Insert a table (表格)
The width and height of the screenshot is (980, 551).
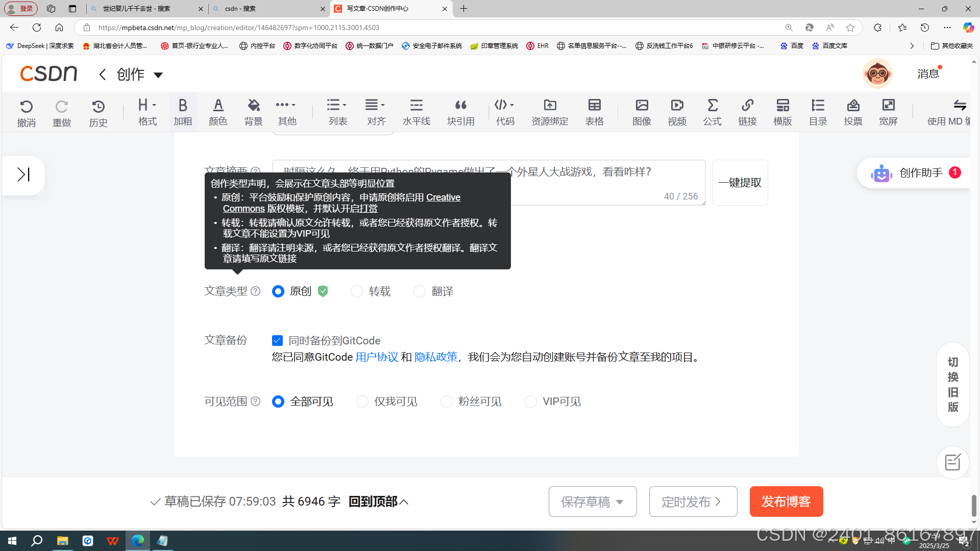click(x=594, y=112)
